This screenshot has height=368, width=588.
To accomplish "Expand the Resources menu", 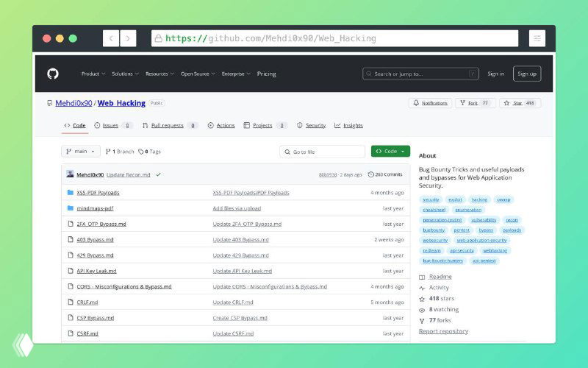I will click(159, 74).
